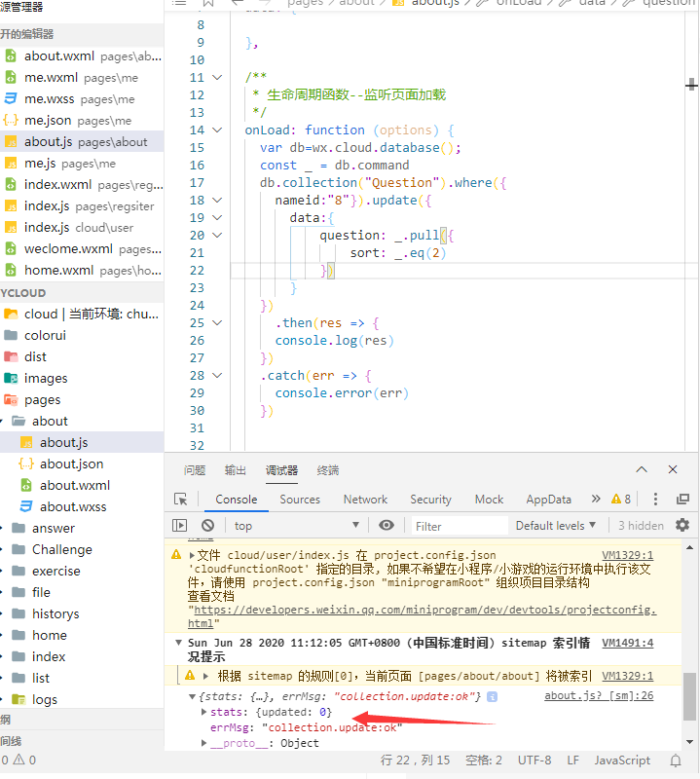Switch to the 终端 panel tab
Viewport: 700px width, 779px height.
pos(328,470)
